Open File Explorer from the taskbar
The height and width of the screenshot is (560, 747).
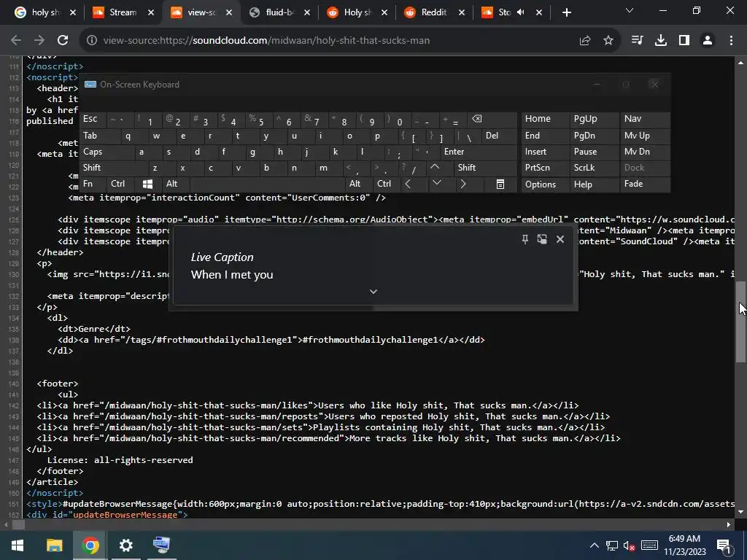(x=54, y=545)
